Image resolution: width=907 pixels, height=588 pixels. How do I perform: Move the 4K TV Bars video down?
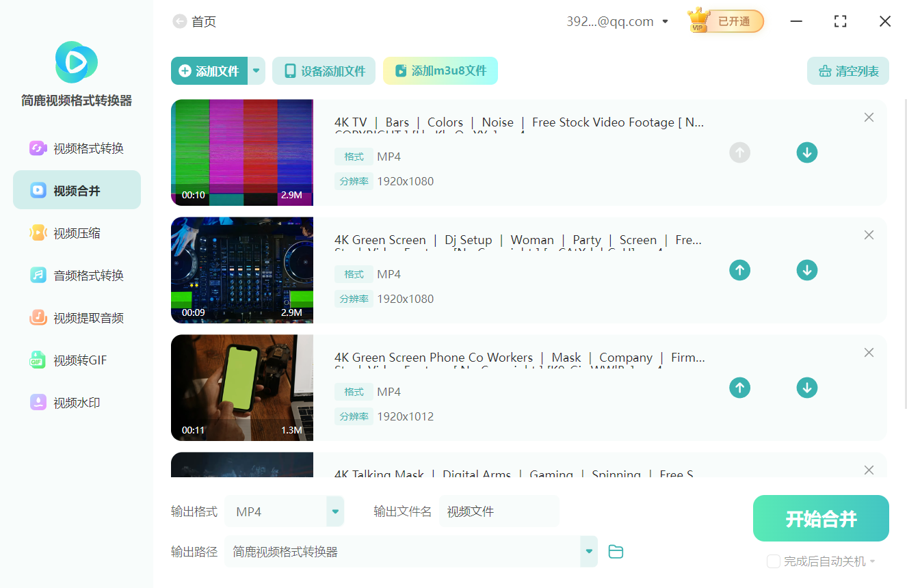pos(807,152)
